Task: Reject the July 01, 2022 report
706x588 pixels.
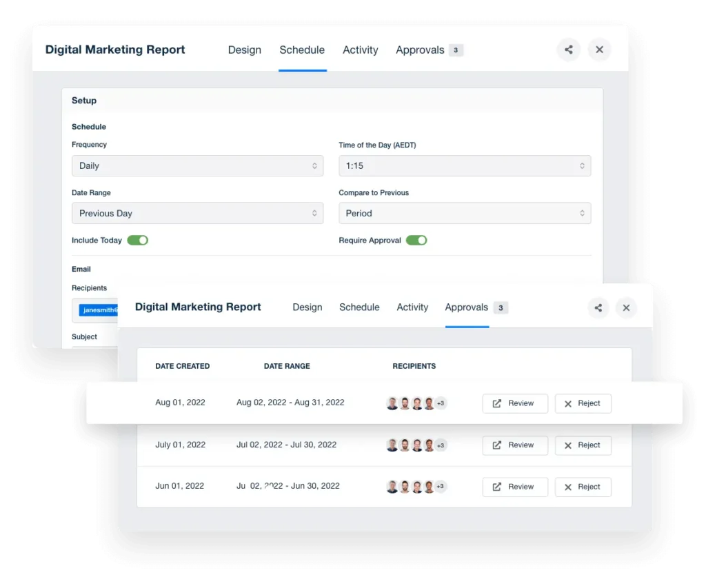Action: (x=583, y=445)
